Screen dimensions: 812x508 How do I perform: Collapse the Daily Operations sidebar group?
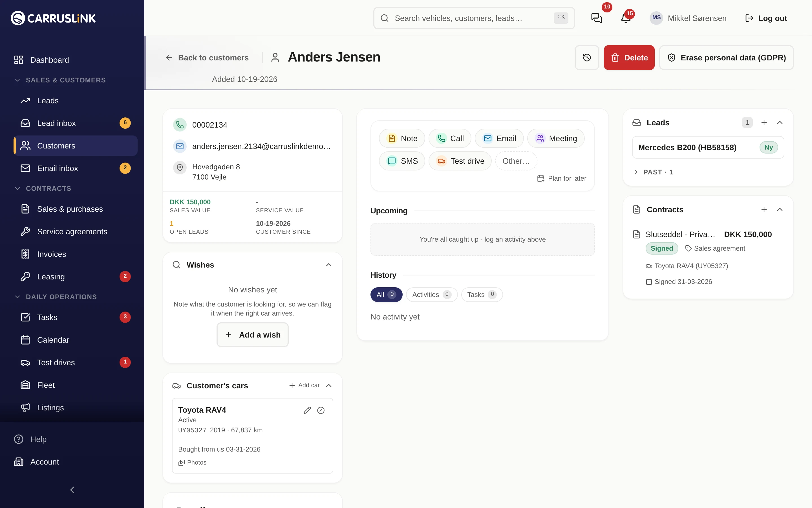pyautogui.click(x=56, y=297)
